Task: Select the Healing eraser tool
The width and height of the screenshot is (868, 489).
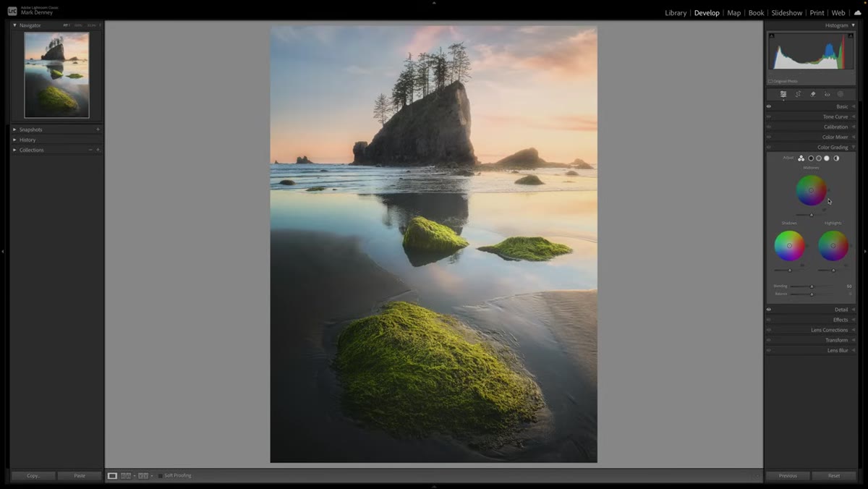Action: (812, 94)
